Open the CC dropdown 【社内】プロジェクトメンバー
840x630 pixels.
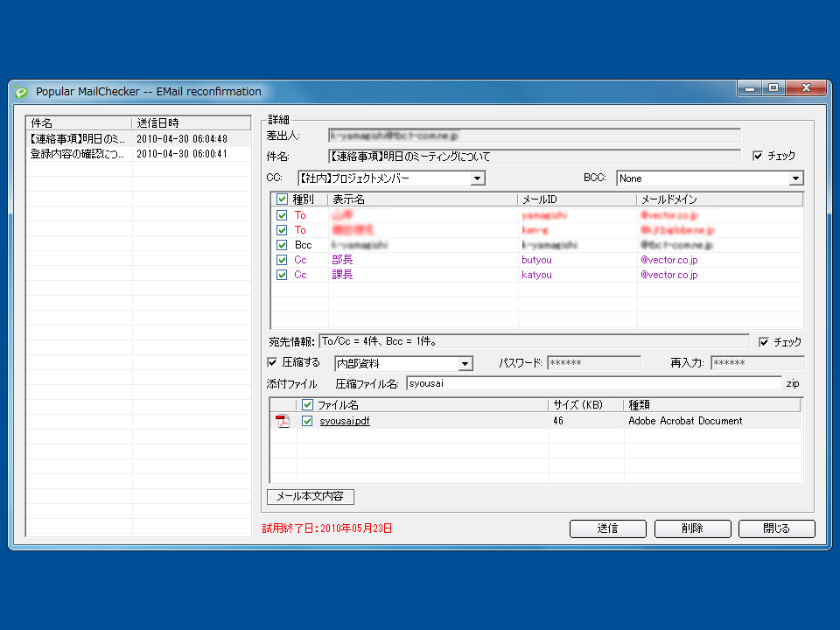click(x=392, y=178)
